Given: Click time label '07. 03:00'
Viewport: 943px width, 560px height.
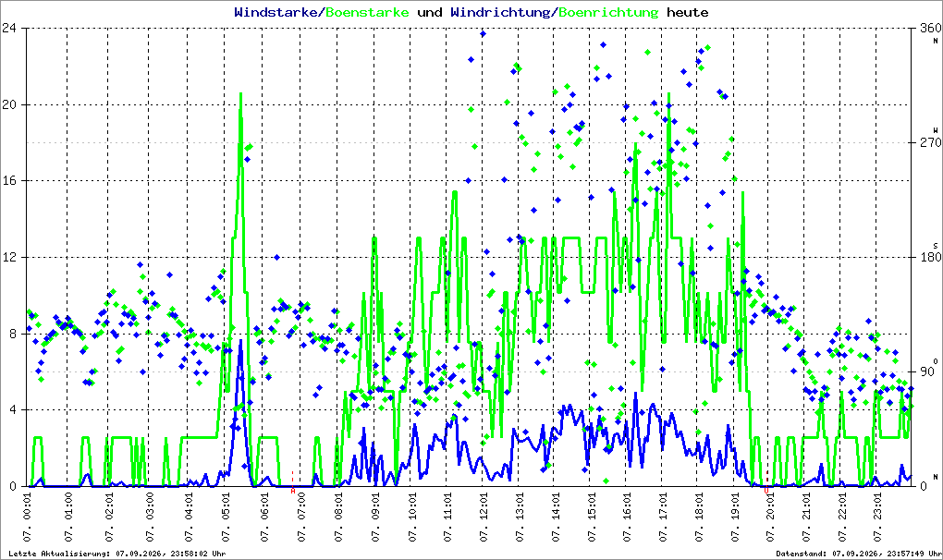Looking at the screenshot, I should tap(149, 517).
